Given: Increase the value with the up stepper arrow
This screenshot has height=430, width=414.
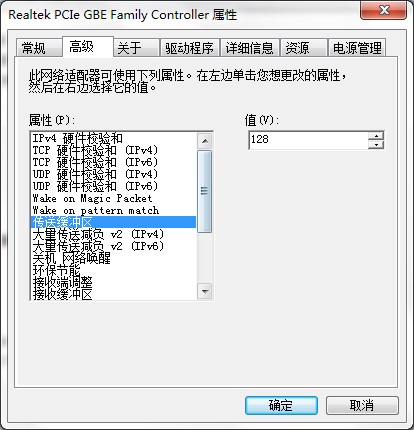Looking at the screenshot, I should click(x=376, y=136).
